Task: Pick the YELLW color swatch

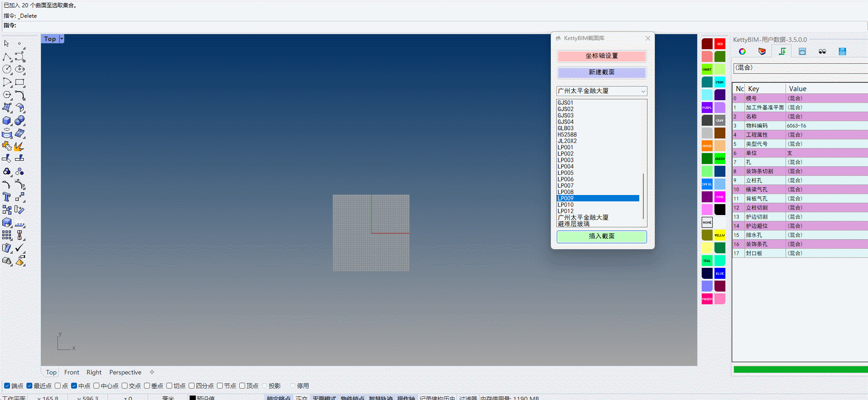Action: [x=720, y=235]
